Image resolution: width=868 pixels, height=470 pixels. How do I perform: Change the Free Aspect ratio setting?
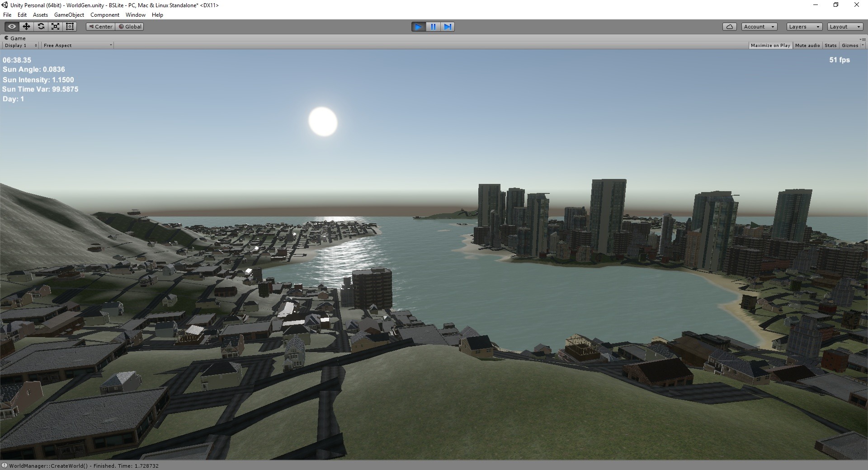coord(77,46)
